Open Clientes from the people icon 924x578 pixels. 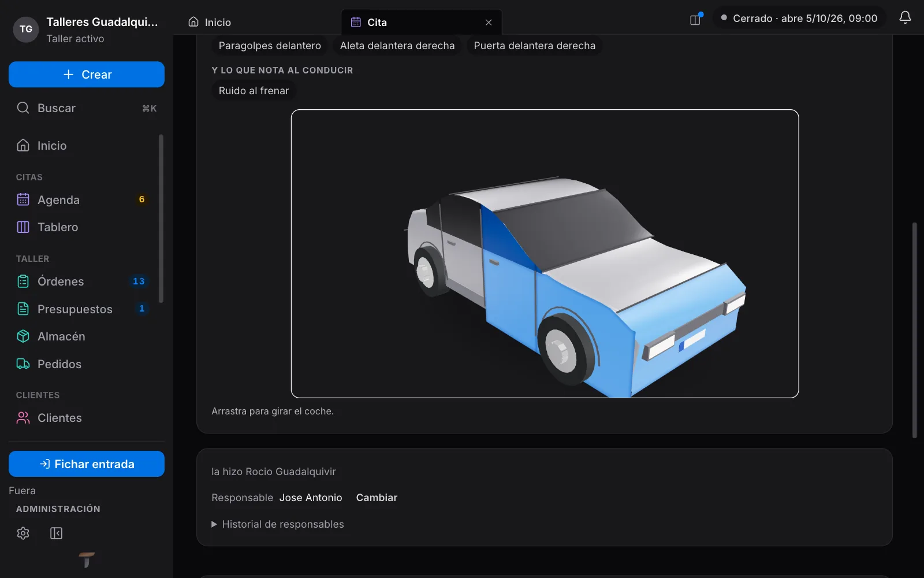point(23,418)
